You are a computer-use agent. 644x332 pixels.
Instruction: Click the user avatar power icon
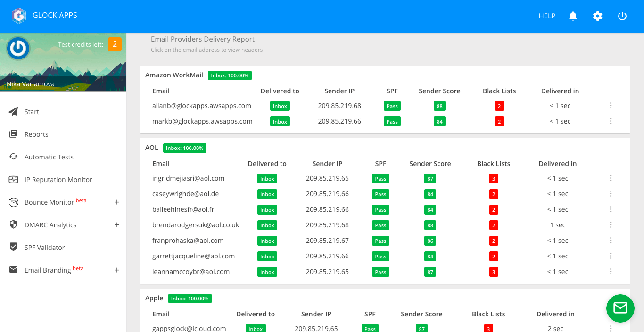coord(18,48)
